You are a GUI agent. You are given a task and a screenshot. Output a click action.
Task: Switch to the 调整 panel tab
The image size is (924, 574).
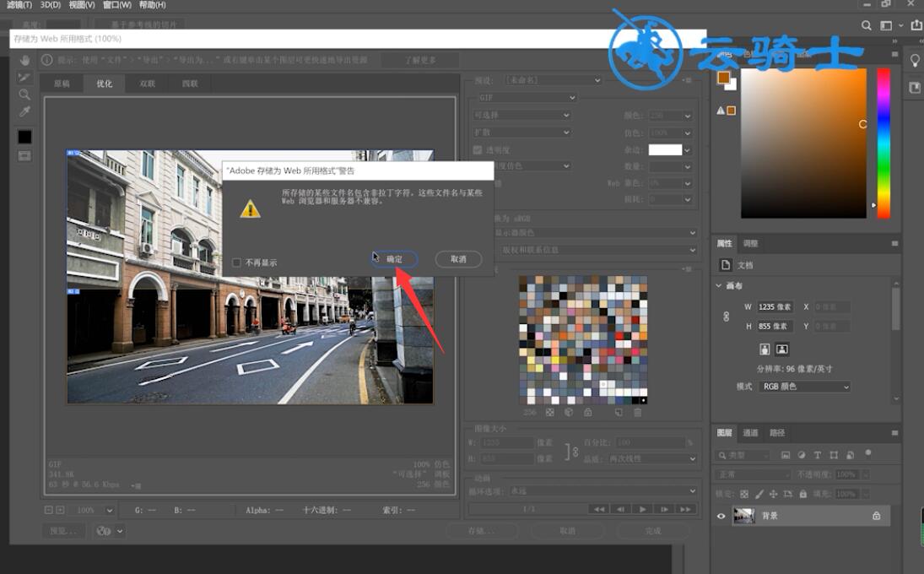click(x=750, y=243)
